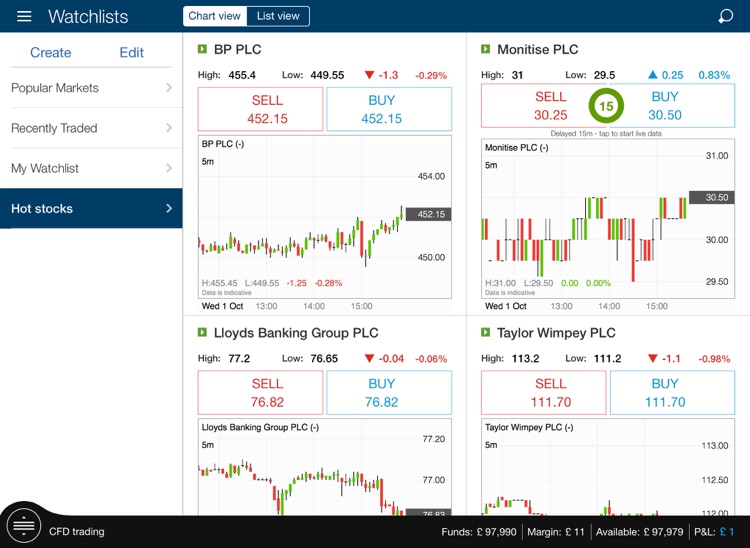Viewport: 750px width, 548px height.
Task: Tap the Monitise PLC title
Action: (538, 49)
